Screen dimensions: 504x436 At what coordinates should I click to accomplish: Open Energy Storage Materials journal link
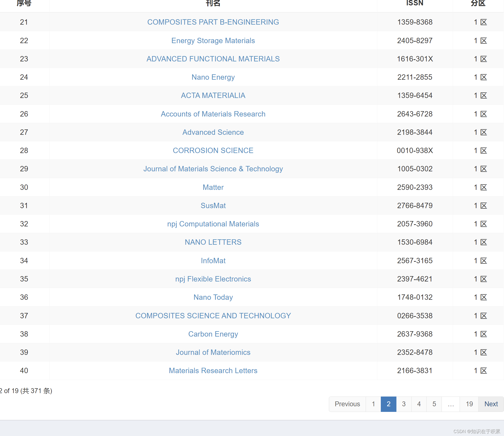click(x=213, y=40)
